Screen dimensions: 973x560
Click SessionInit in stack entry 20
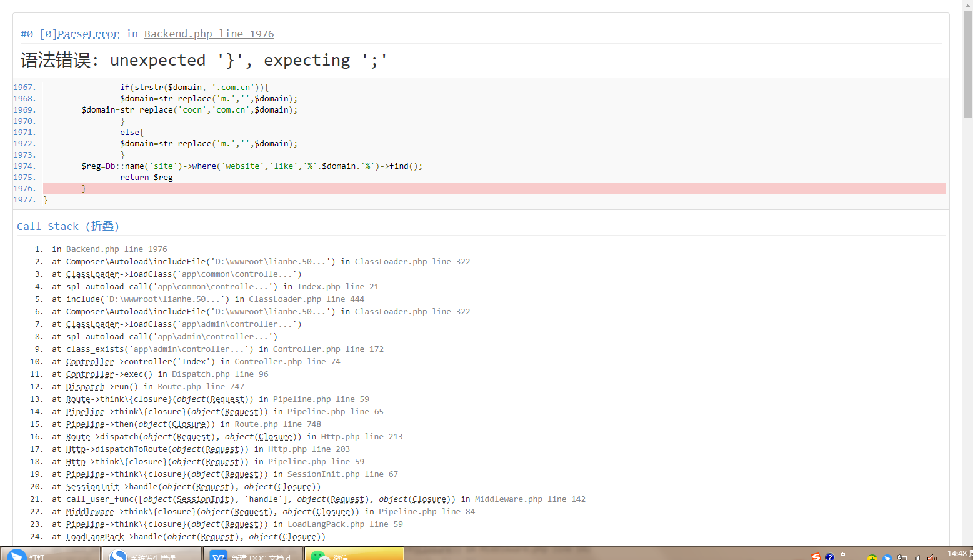click(x=92, y=486)
